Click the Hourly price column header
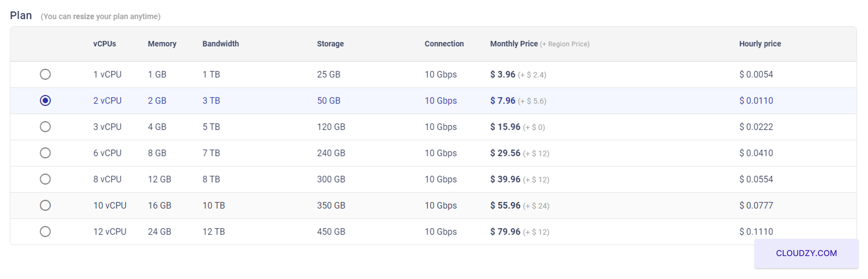This screenshot has height=279, width=868. point(760,44)
